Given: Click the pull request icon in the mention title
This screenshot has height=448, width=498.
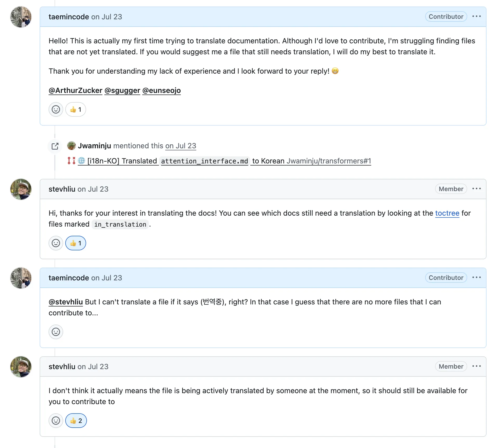Looking at the screenshot, I should (71, 161).
